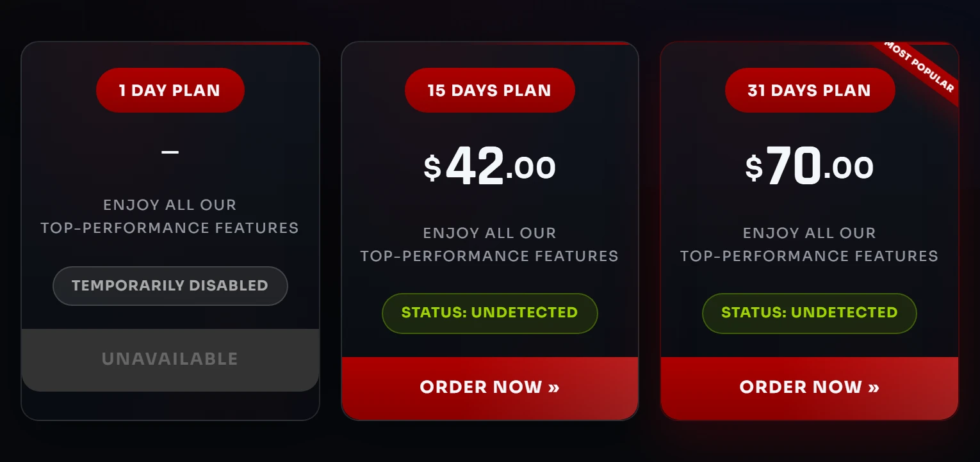980x462 pixels.
Task: Click the .00 cents on the 42 price
Action: click(531, 168)
